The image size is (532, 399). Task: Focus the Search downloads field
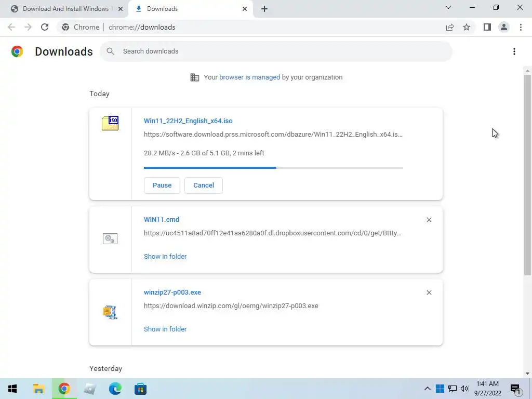276,51
